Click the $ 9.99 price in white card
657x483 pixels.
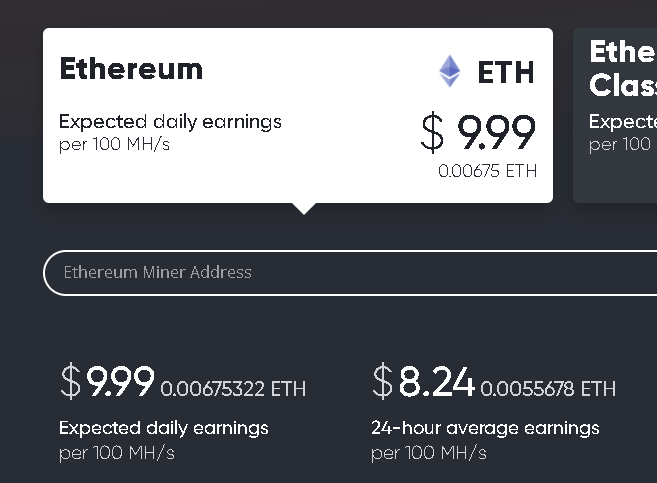[478, 132]
